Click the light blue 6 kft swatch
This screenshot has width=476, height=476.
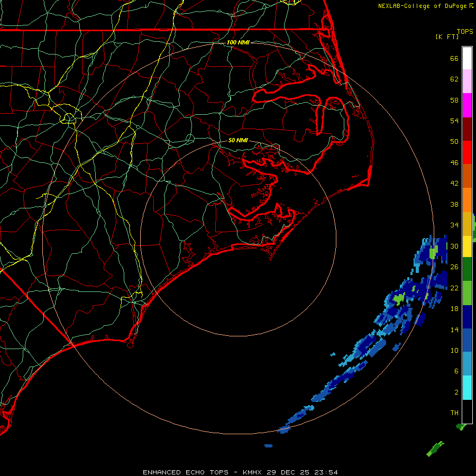point(467,364)
